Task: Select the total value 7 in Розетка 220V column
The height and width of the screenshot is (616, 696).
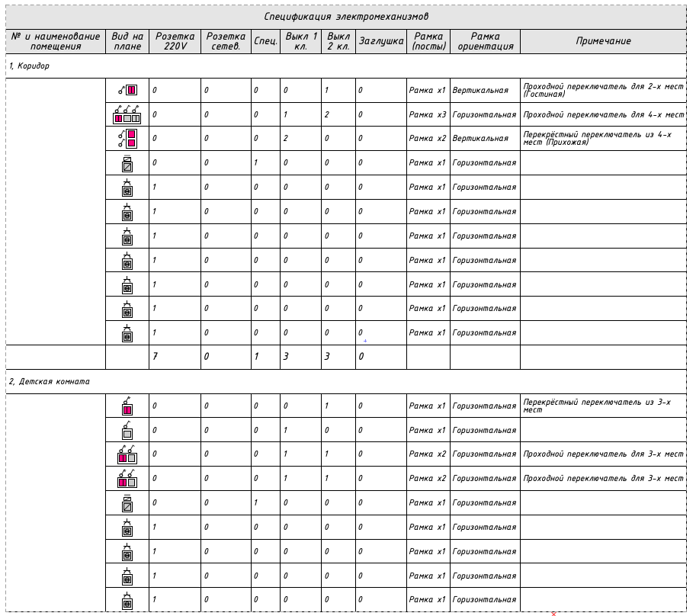Action: click(x=155, y=356)
